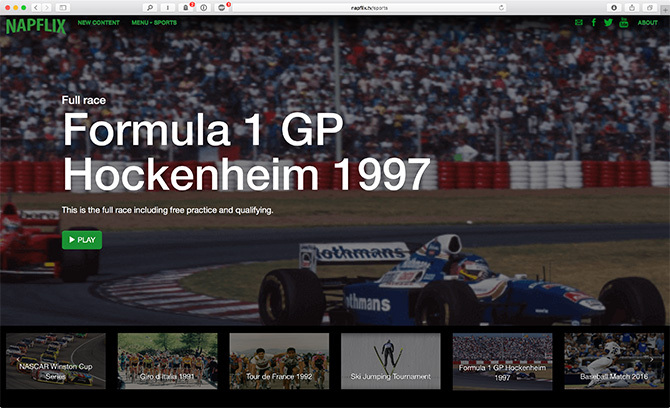
Task: Open the YouTube icon link
Action: pos(624,23)
